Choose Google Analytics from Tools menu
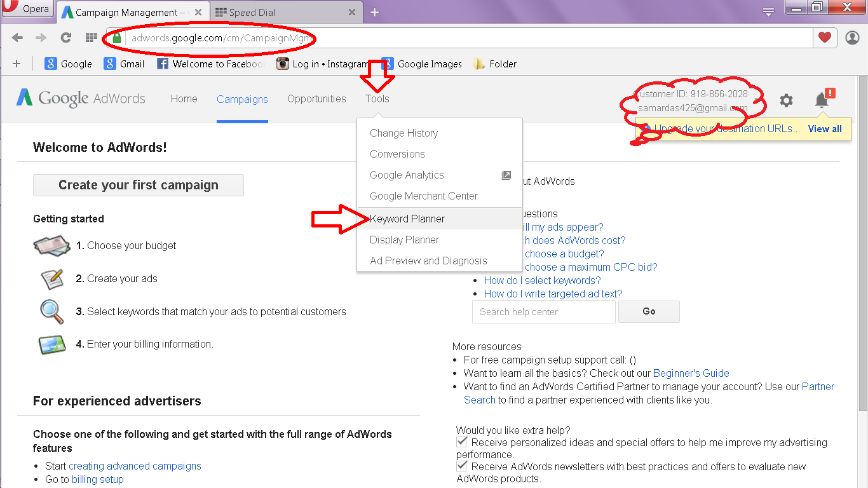 pos(440,175)
